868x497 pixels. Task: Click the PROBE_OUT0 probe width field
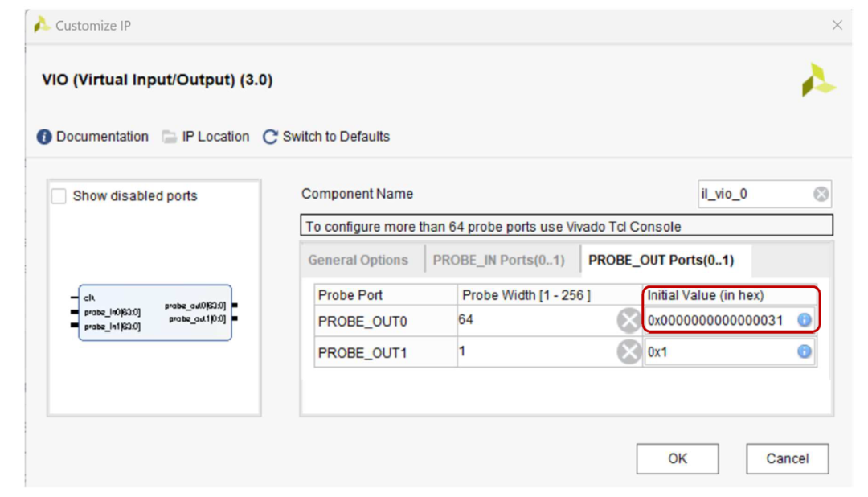(x=534, y=321)
